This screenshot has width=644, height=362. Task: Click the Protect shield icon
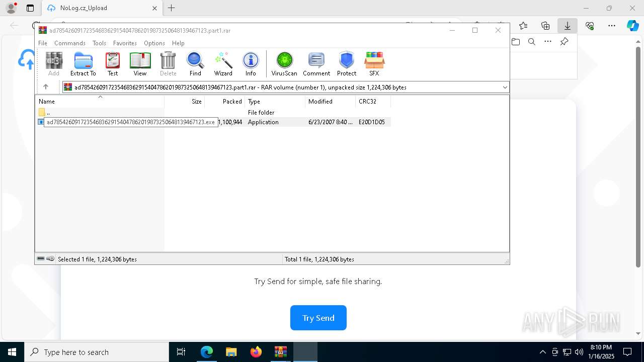pos(347,64)
